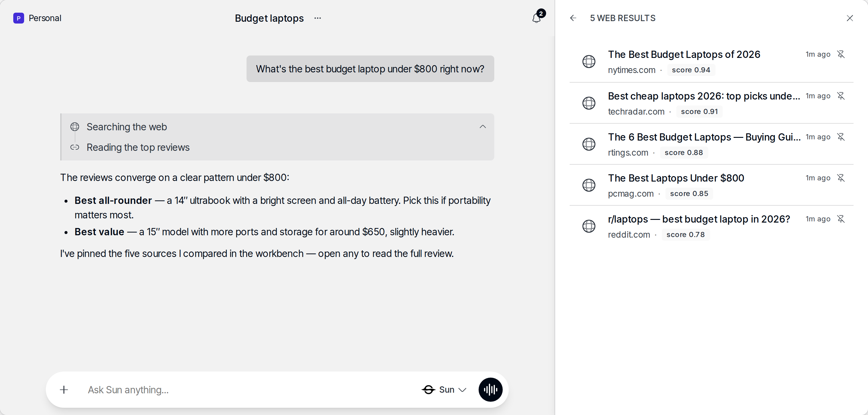
Task: Click the nytimes.com domain text
Action: [631, 70]
